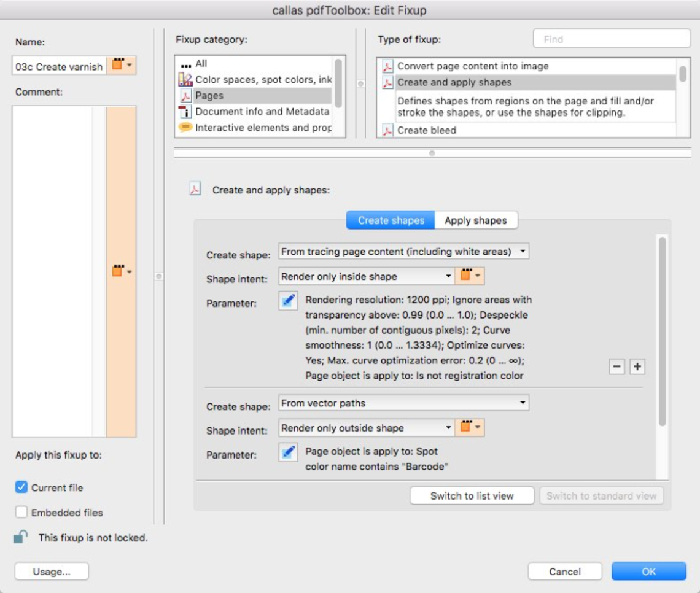
Task: Open the 'Render only outside shape' dropdown
Action: [367, 428]
